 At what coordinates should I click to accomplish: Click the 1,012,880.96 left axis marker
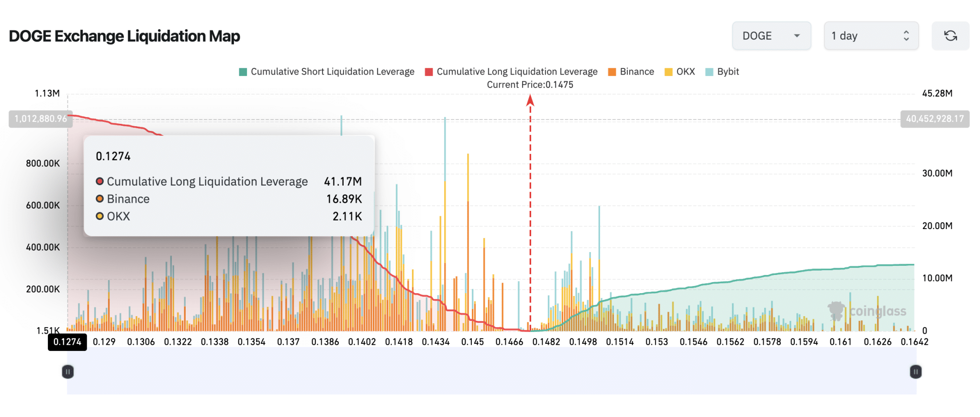pyautogui.click(x=41, y=119)
